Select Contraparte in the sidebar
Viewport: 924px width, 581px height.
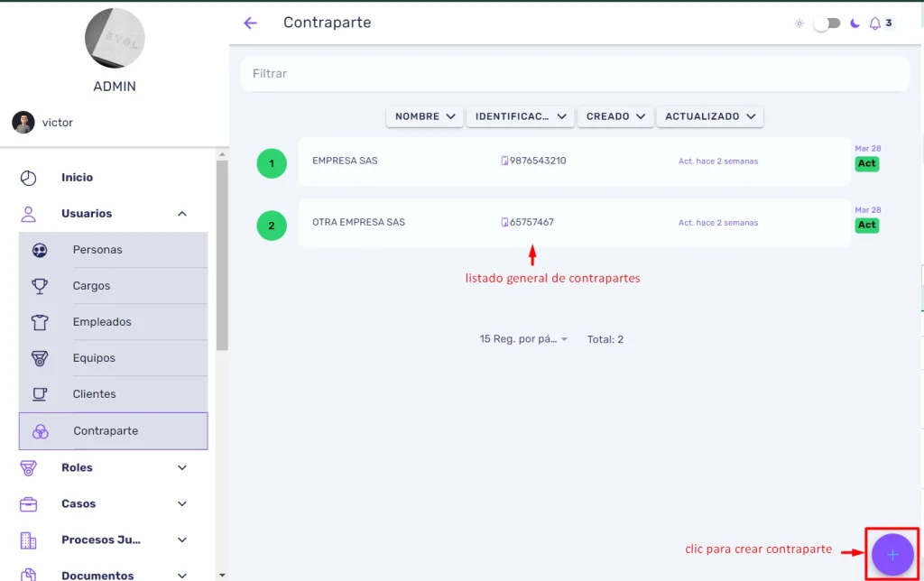click(113, 430)
